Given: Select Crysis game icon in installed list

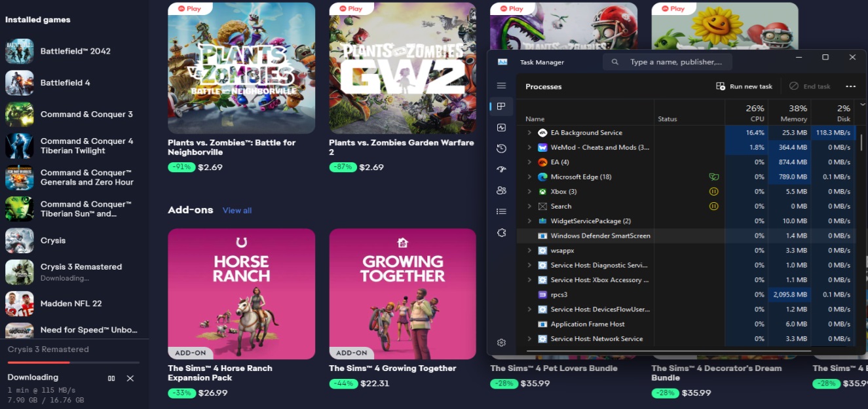Looking at the screenshot, I should [x=19, y=241].
